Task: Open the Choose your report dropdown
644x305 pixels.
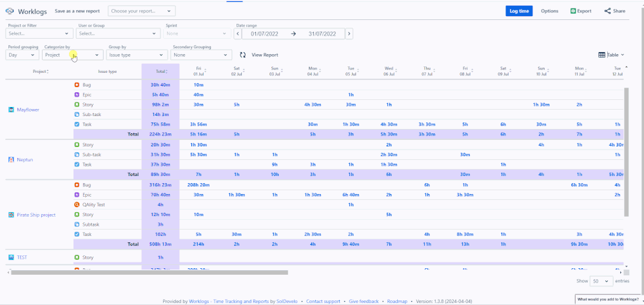Action: click(141, 11)
